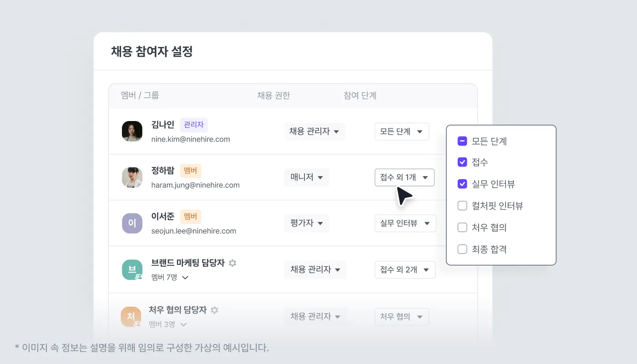Open 이서준's 평가자 permission dropdown
The image size is (637, 364).
tap(307, 223)
